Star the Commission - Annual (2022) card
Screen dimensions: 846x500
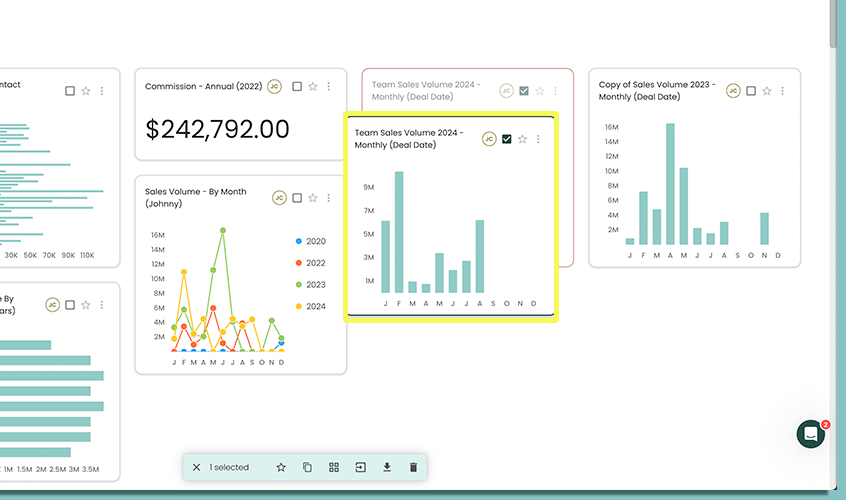click(x=313, y=87)
